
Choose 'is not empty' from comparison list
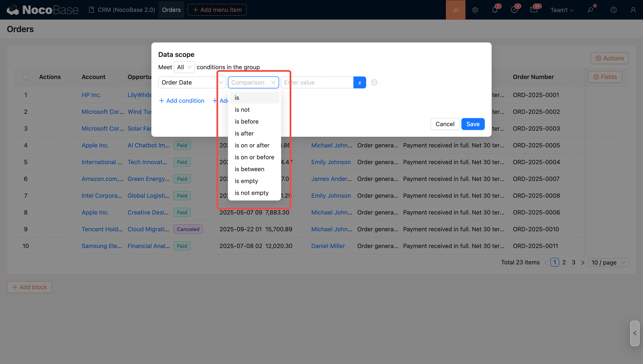click(251, 193)
